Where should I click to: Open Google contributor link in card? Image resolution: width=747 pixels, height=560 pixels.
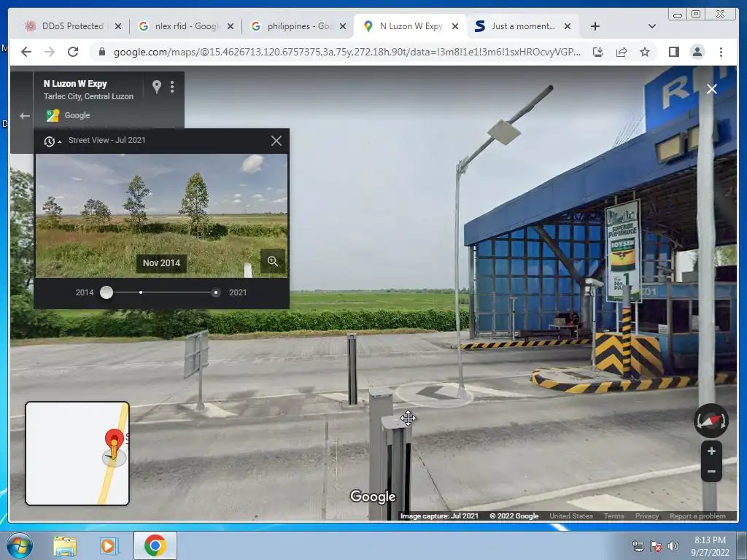pos(77,115)
